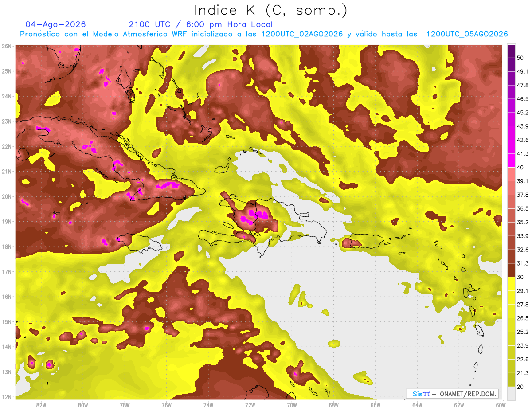Click the "22N" latitude label
532x411 pixels.
7,146
